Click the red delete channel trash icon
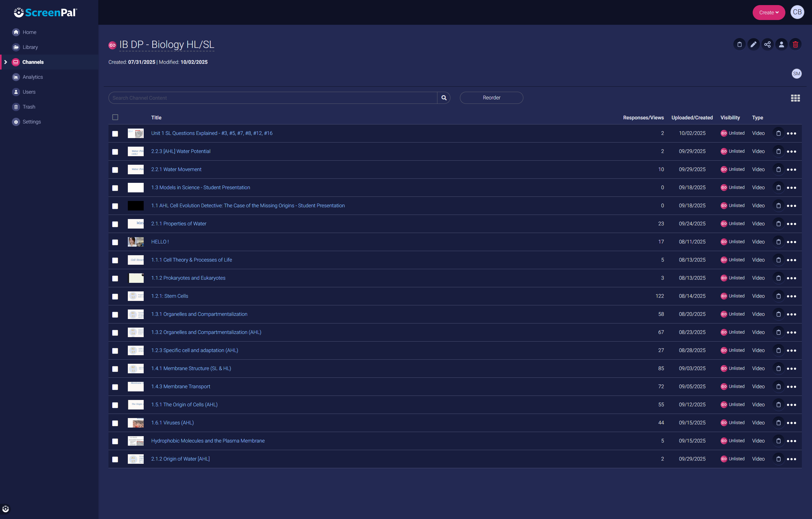The height and width of the screenshot is (519, 812). click(x=795, y=44)
